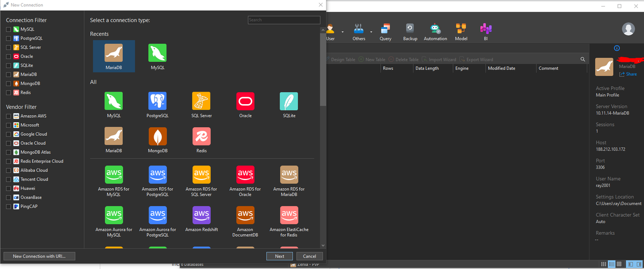
Task: Toggle the SQLite connection filter checkbox
Action: [x=8, y=65]
